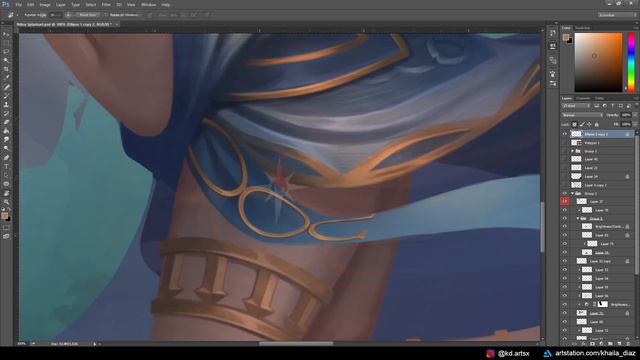Select the Rectangular Marquee tool
The image size is (640, 360).
pyautogui.click(x=6, y=43)
